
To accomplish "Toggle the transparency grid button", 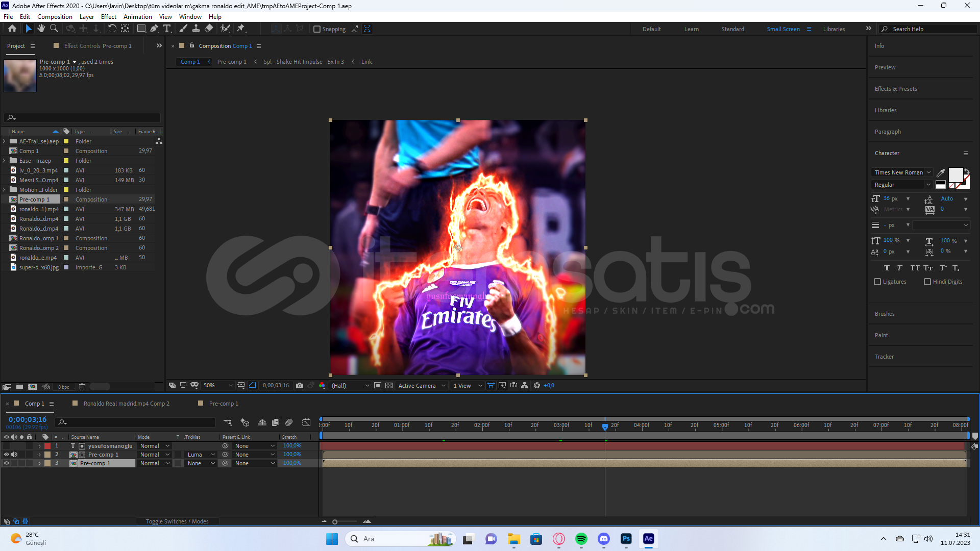I will tap(389, 386).
